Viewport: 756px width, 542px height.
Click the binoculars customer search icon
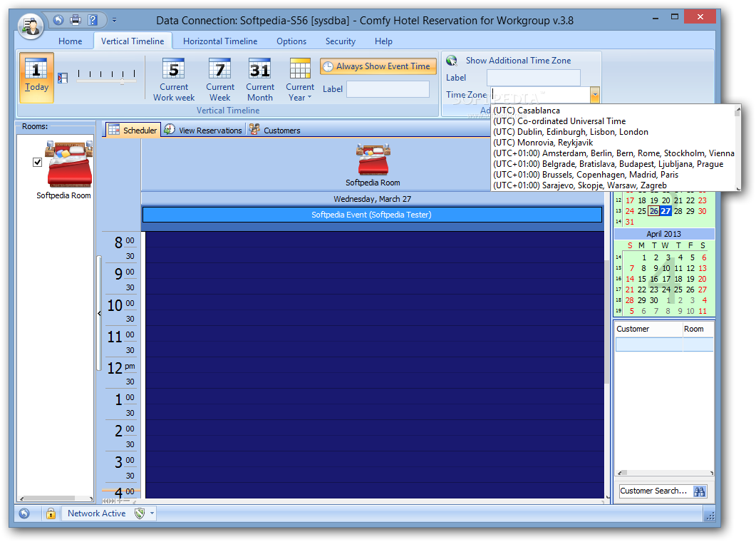tap(699, 491)
